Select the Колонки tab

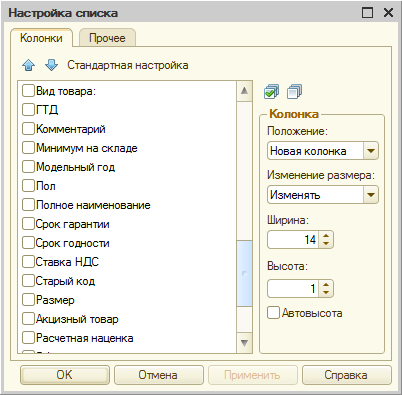(41, 38)
